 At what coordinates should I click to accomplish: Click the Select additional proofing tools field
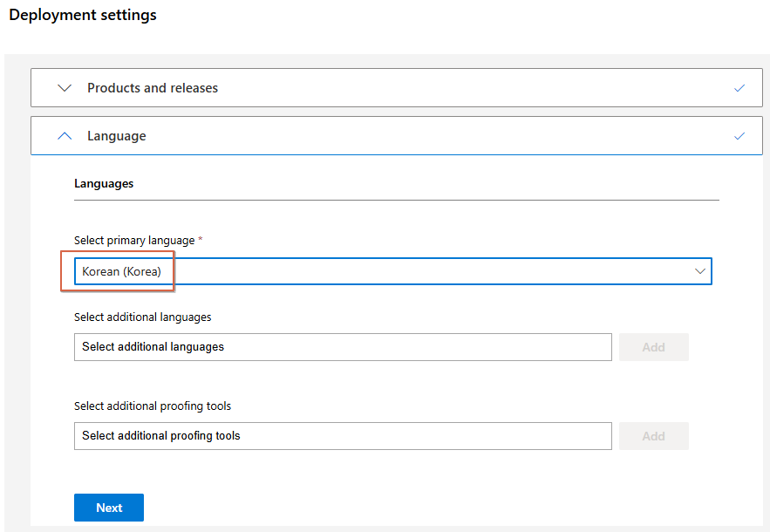(x=343, y=436)
